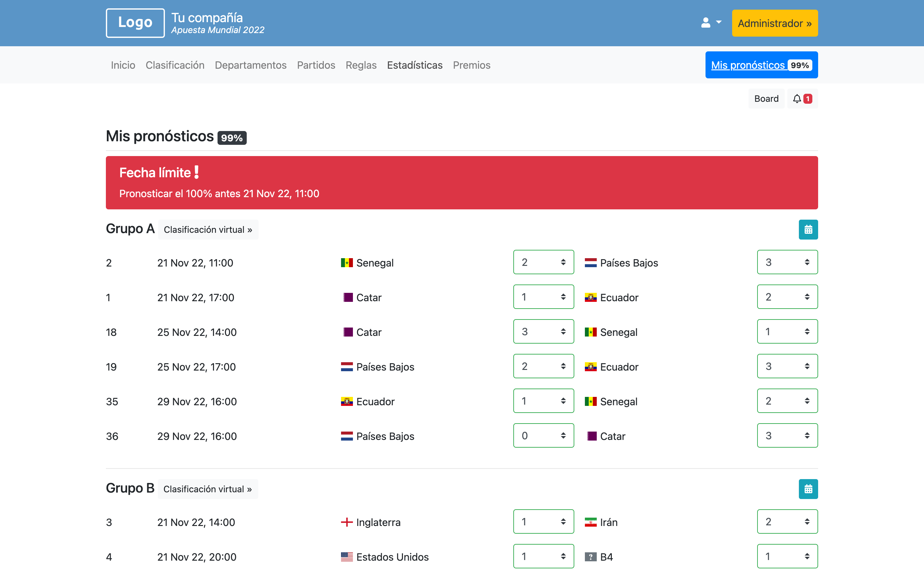924x578 pixels.
Task: Click Ecuador flag in match 19 row
Action: 590,367
